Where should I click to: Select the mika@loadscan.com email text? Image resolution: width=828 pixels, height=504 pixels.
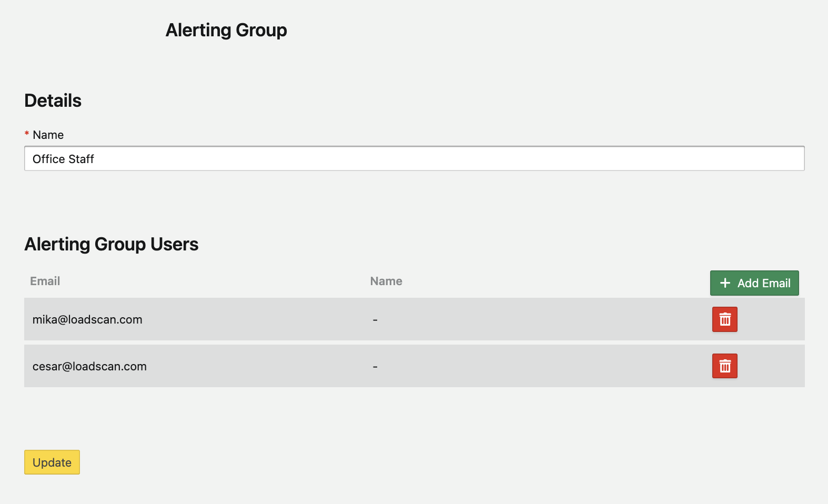coord(87,320)
